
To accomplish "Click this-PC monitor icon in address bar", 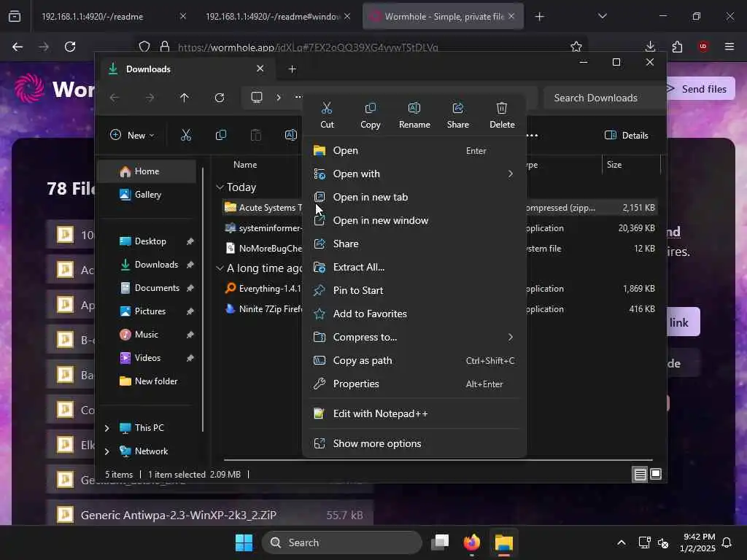I will coord(257,98).
